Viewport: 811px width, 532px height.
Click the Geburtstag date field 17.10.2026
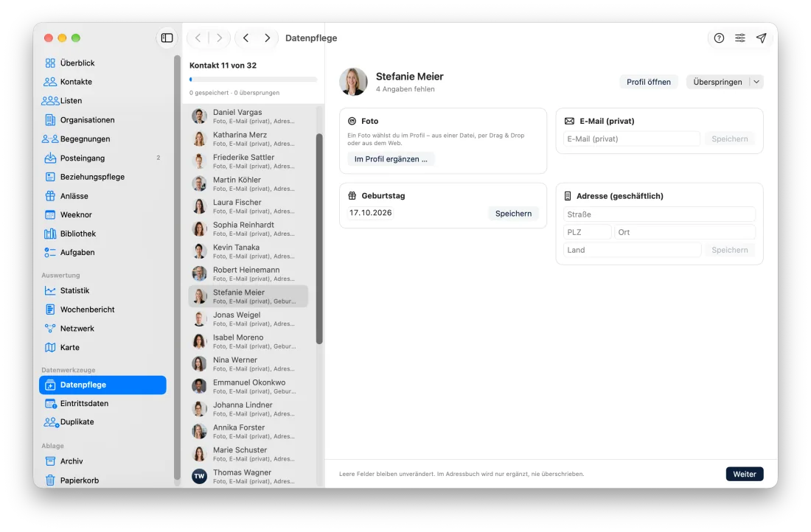[x=370, y=213]
